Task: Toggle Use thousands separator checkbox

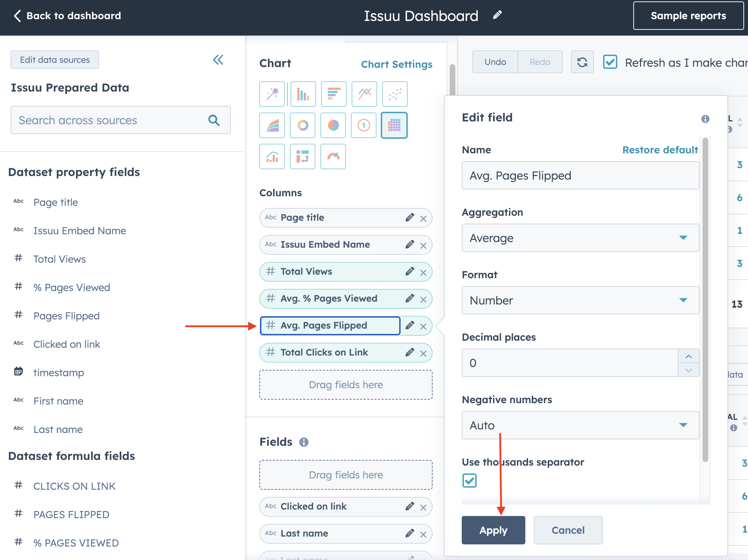Action: point(469,481)
